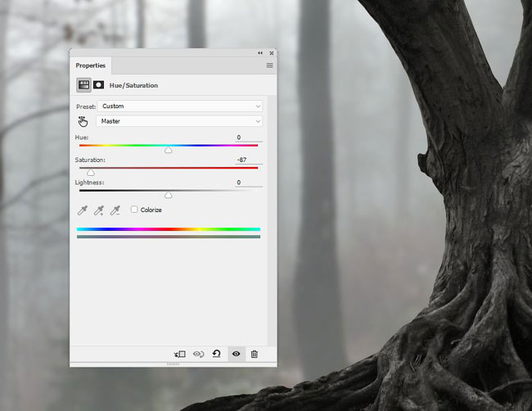Toggle adjustment layer visibility eye
The height and width of the screenshot is (411, 532).
pos(237,354)
